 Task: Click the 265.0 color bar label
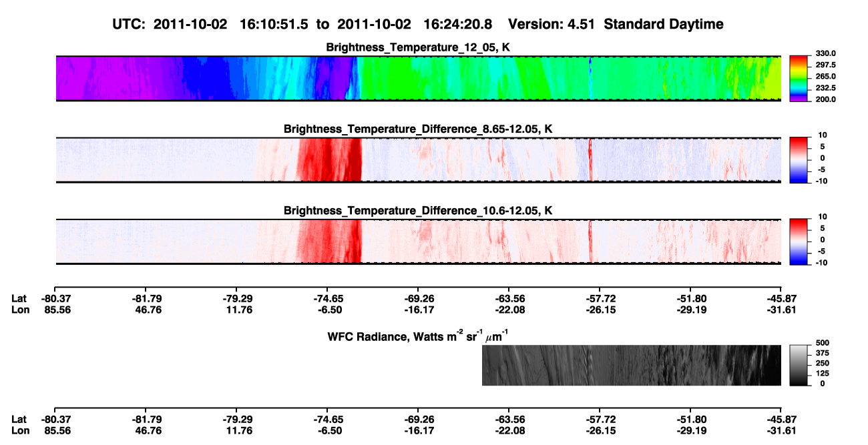pyautogui.click(x=826, y=76)
